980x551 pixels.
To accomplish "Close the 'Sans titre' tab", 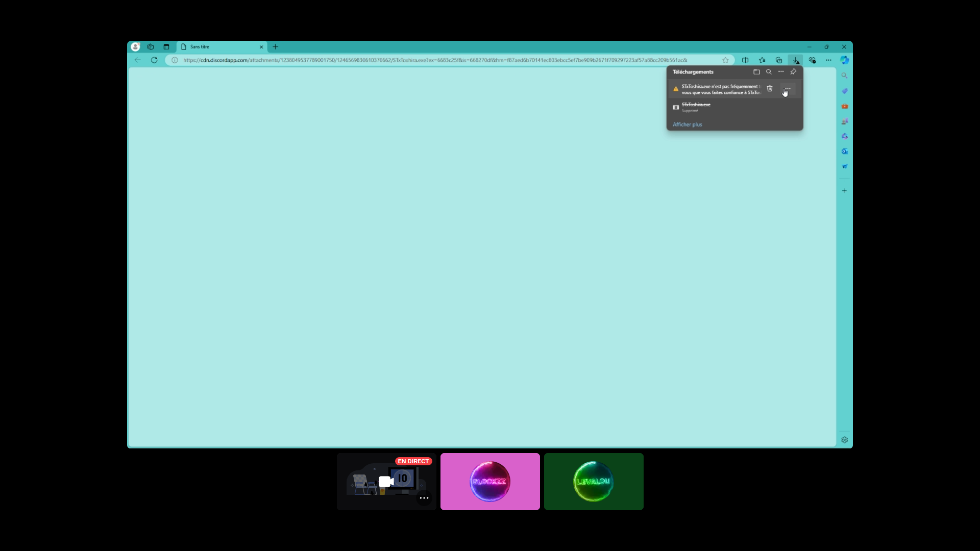I will (261, 47).
